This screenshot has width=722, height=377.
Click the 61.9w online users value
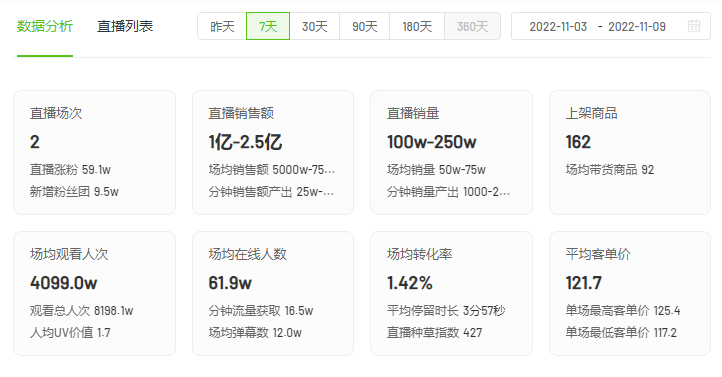230,283
